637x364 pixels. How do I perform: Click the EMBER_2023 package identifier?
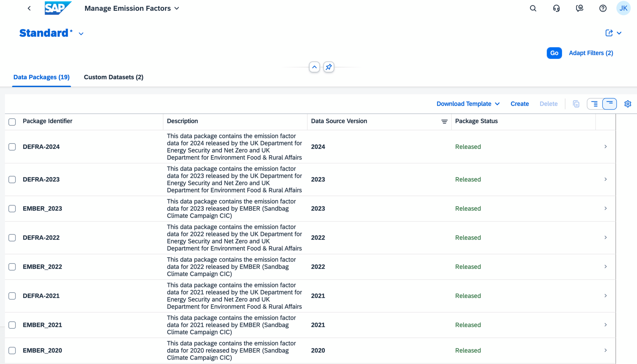42,208
